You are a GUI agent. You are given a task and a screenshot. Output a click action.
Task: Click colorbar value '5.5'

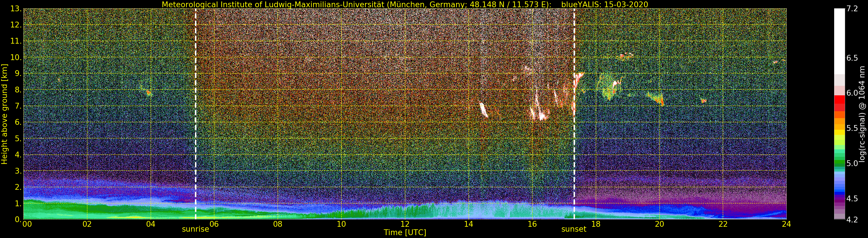click(852, 128)
